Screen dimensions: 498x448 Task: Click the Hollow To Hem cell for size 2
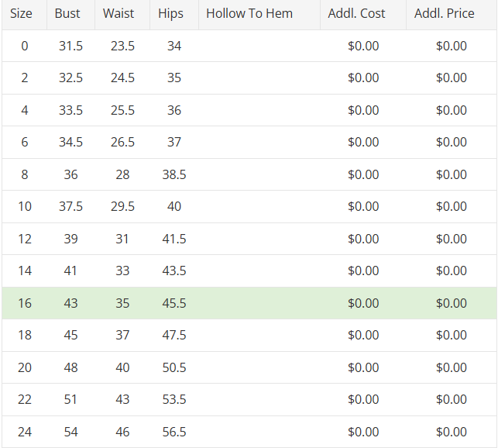click(x=259, y=78)
